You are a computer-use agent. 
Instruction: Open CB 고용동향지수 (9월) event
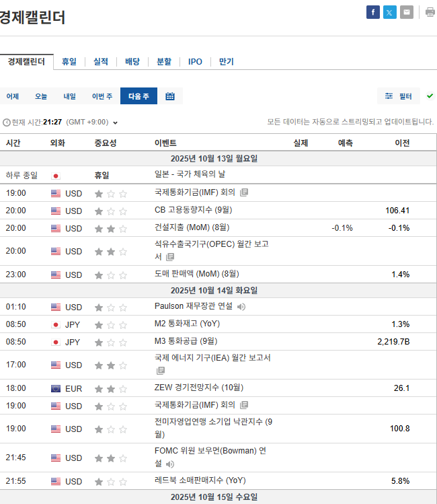click(193, 211)
